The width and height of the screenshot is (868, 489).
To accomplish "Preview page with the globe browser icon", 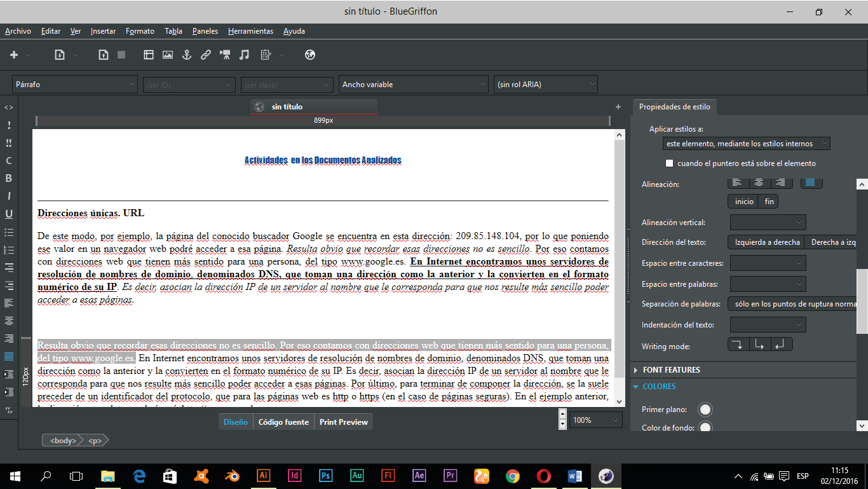I will 310,55.
